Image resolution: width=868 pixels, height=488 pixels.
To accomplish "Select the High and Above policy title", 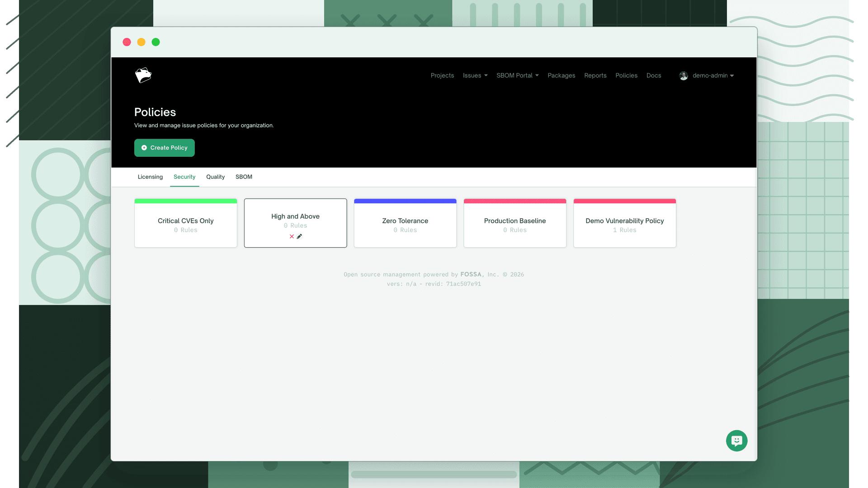I will pyautogui.click(x=295, y=216).
